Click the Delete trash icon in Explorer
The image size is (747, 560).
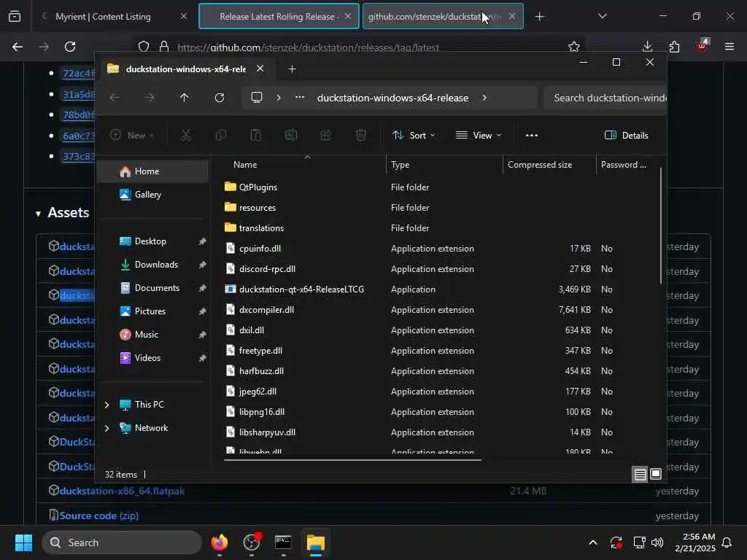361,135
